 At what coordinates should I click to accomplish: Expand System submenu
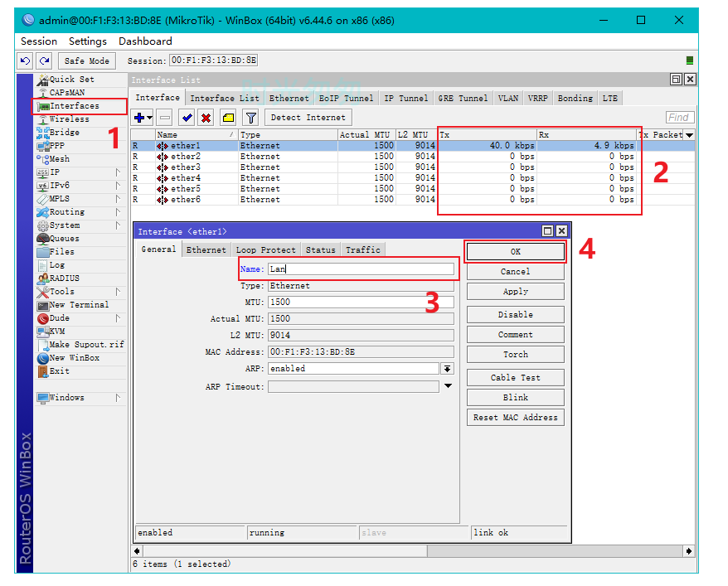tap(118, 225)
